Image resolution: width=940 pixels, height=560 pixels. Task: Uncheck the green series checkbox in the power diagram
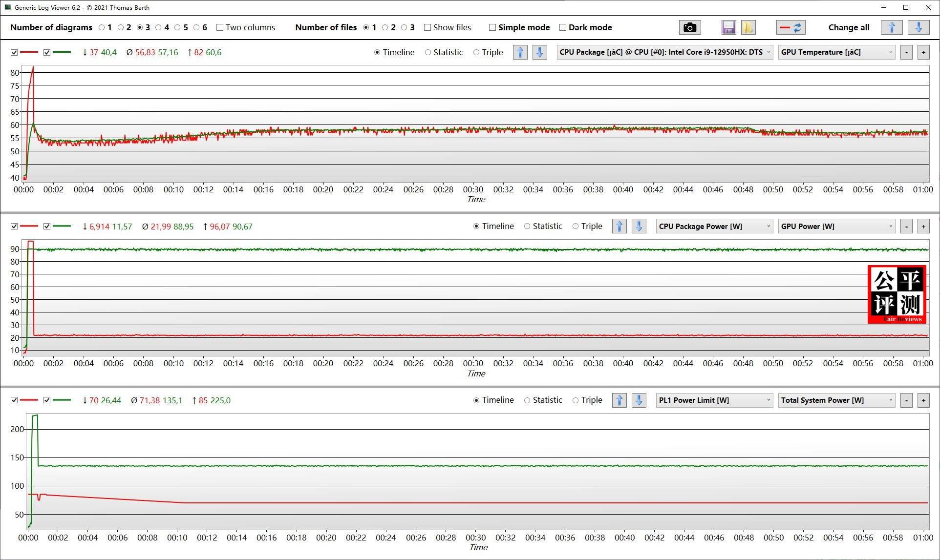[x=47, y=226]
